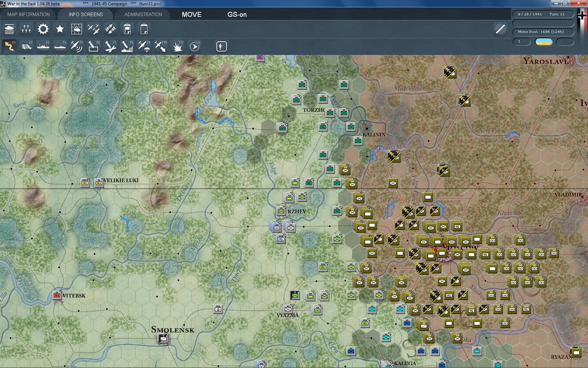588x368 pixels.
Task: Minimize the War in the East window
Action: 556,3
